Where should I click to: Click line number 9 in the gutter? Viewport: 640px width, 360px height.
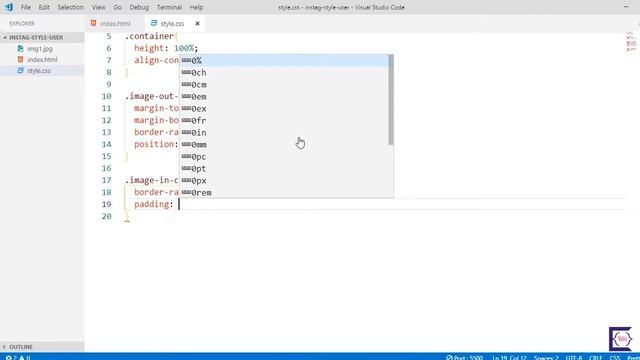(x=109, y=84)
